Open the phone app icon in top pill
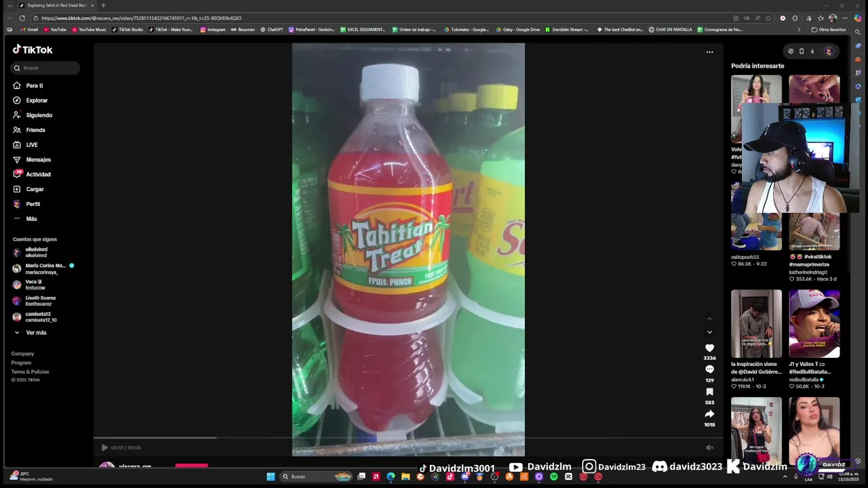The image size is (868, 488). (802, 52)
